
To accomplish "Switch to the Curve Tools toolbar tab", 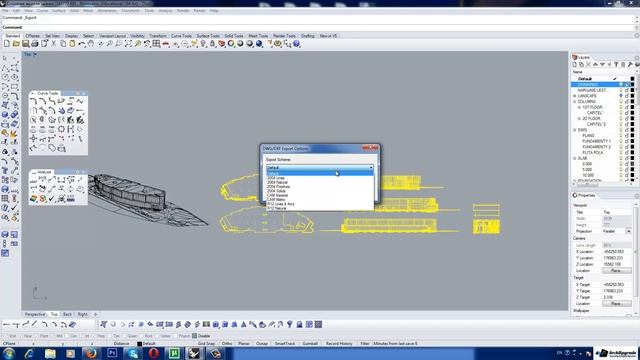I will click(181, 36).
